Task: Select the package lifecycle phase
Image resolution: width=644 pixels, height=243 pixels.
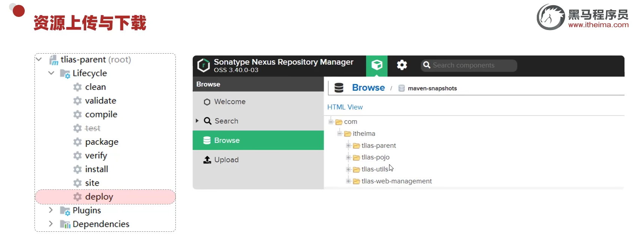Action: [102, 142]
